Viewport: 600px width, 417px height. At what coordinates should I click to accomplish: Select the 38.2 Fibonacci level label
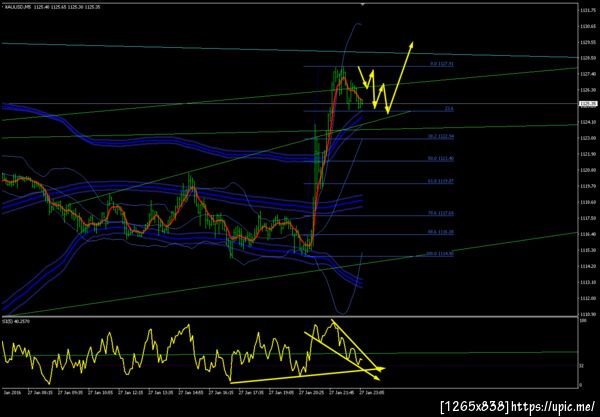(441, 136)
